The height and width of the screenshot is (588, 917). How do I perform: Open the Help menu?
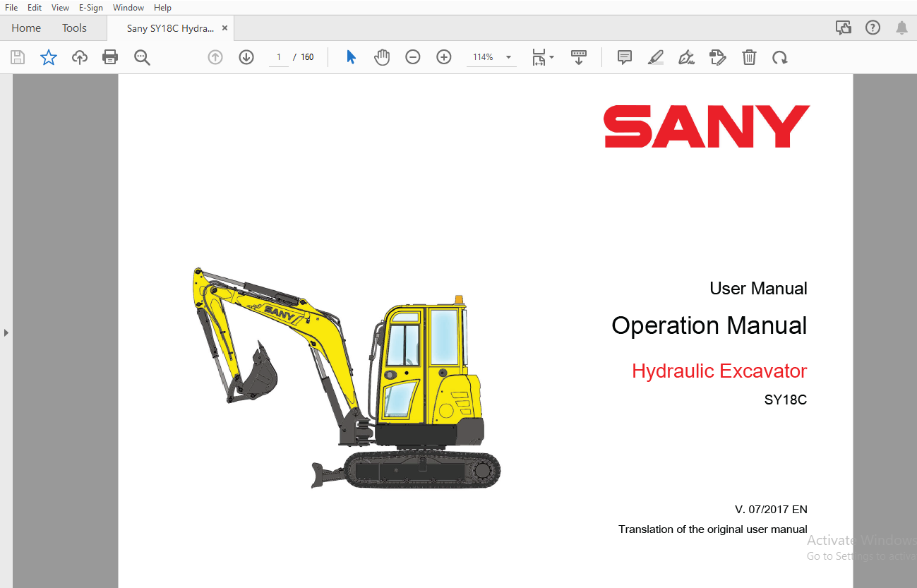click(x=162, y=8)
